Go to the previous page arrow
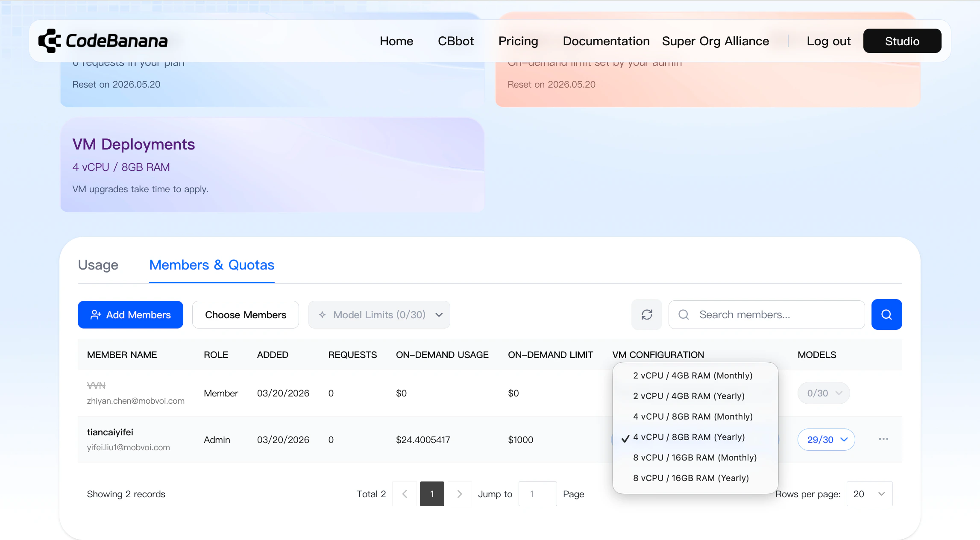980x540 pixels. click(x=405, y=494)
